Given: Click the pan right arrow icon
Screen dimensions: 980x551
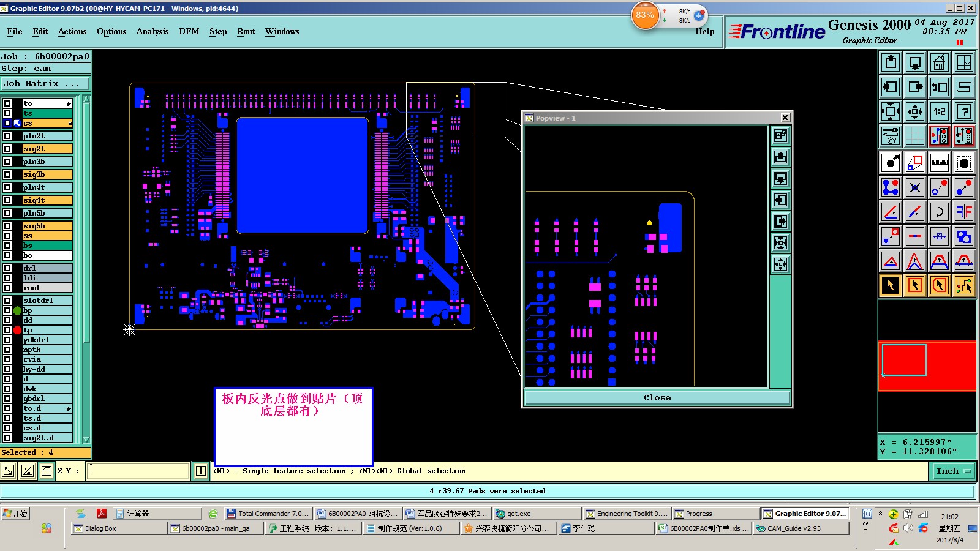Looking at the screenshot, I should [x=915, y=87].
